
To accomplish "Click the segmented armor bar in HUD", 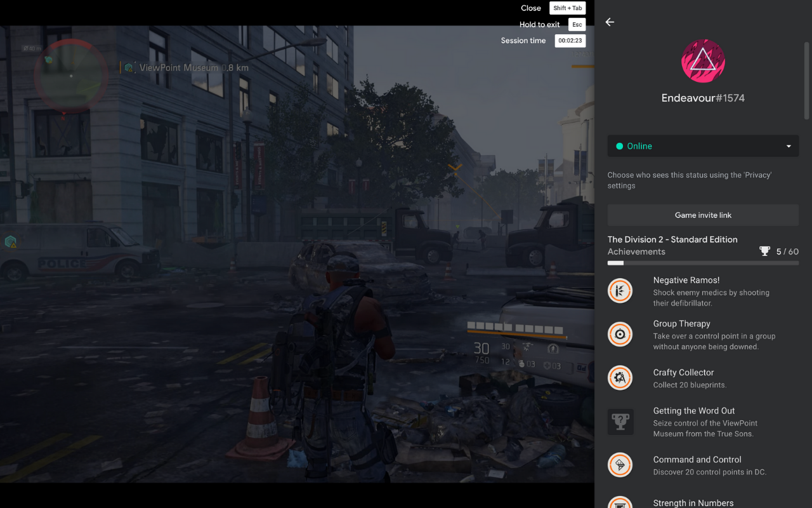I will pyautogui.click(x=514, y=328).
